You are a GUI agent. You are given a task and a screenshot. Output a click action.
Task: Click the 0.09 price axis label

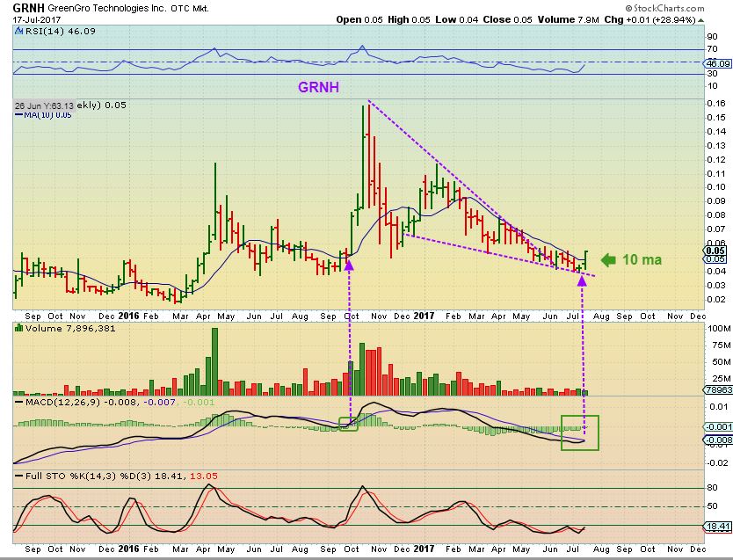click(x=717, y=201)
